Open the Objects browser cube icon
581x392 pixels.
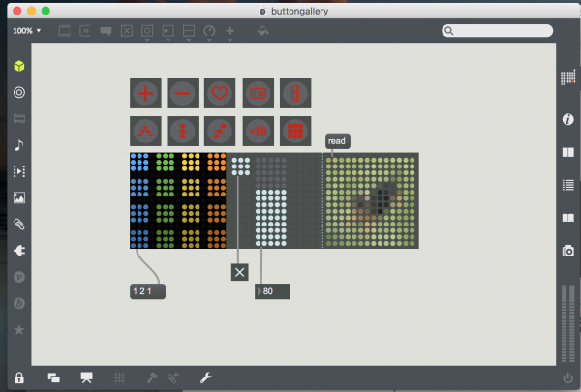[x=19, y=66]
